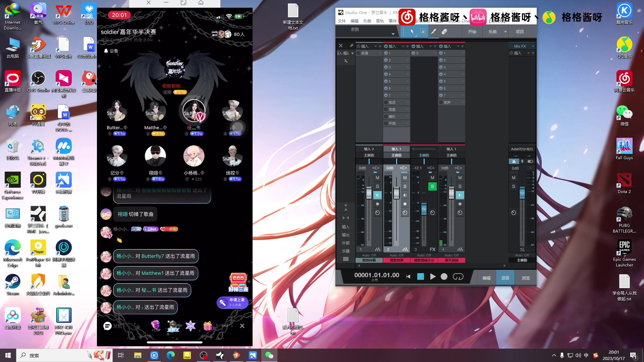
Task: Bypass the 变调 insert power button
Action: [x=359, y=53]
